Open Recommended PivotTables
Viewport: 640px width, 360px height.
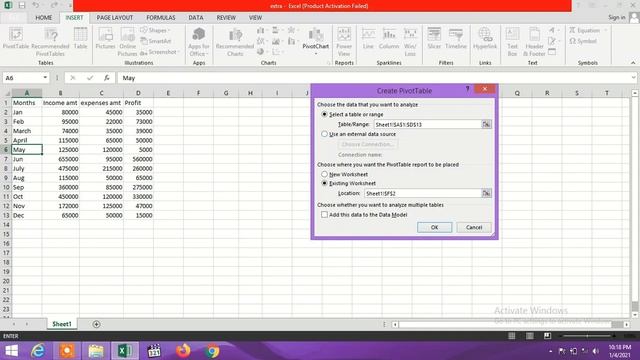(51, 42)
